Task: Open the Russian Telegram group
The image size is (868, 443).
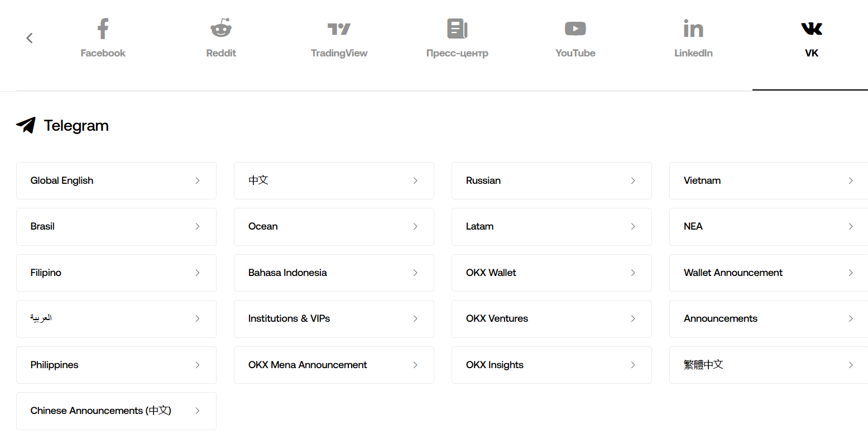Action: (552, 180)
